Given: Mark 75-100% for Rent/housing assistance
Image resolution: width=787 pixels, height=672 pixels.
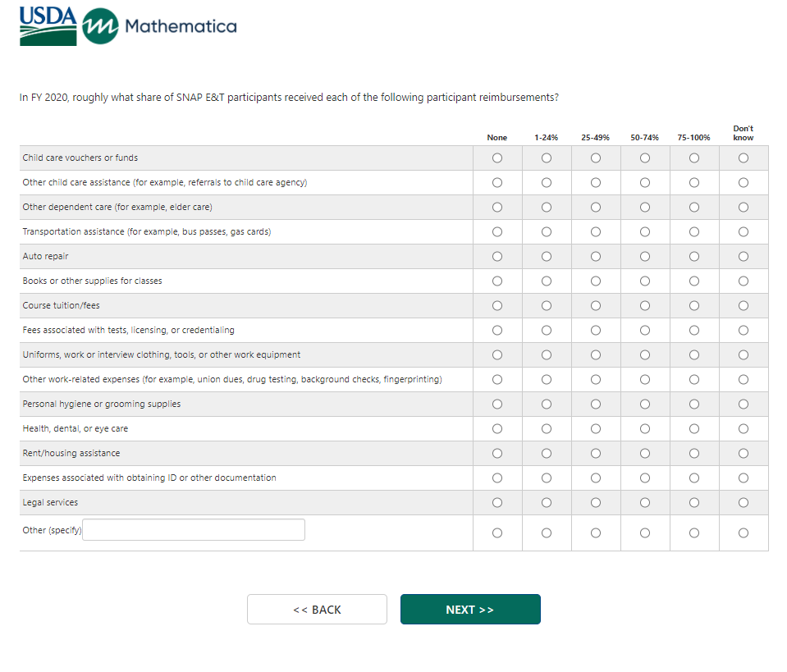Looking at the screenshot, I should [x=694, y=454].
